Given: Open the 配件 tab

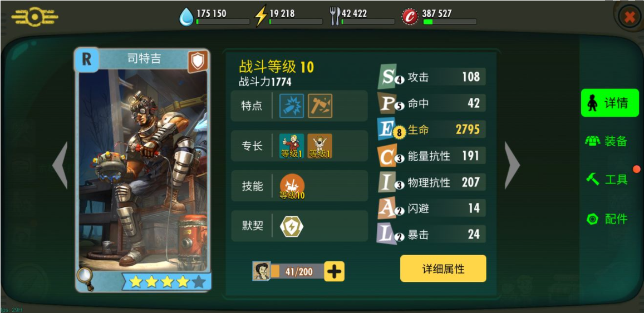Looking at the screenshot, I should point(607,219).
